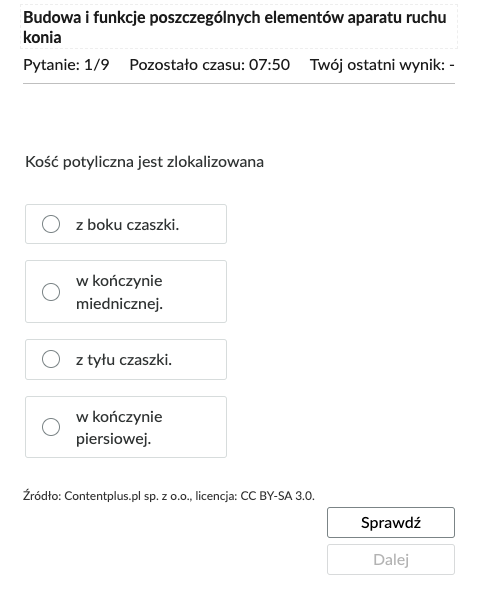497x592 pixels.
Task: Click the 'CC BY-SA 3.0' license text
Action: pyautogui.click(x=276, y=496)
